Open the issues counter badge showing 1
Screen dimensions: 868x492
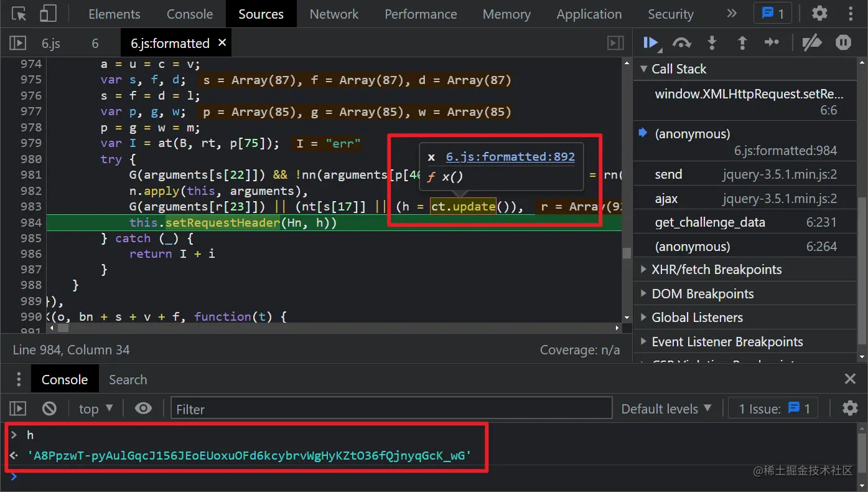(x=773, y=13)
